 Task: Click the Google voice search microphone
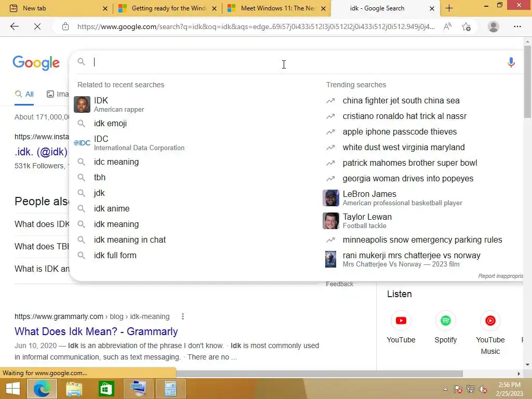(511, 62)
